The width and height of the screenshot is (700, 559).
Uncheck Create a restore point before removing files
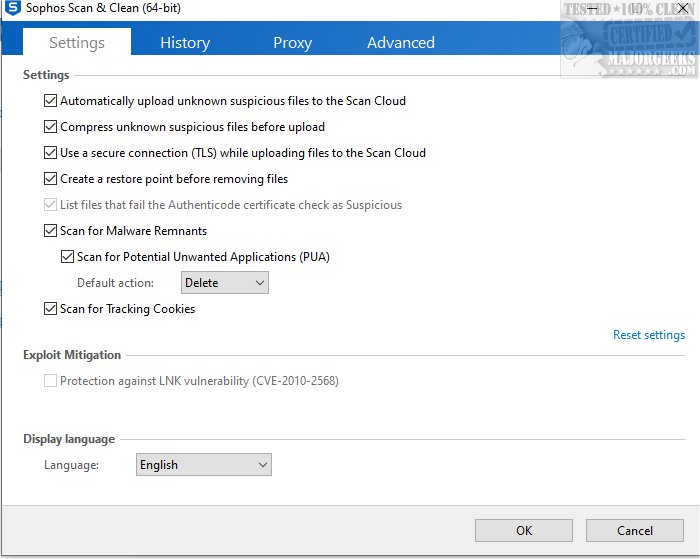(x=51, y=179)
